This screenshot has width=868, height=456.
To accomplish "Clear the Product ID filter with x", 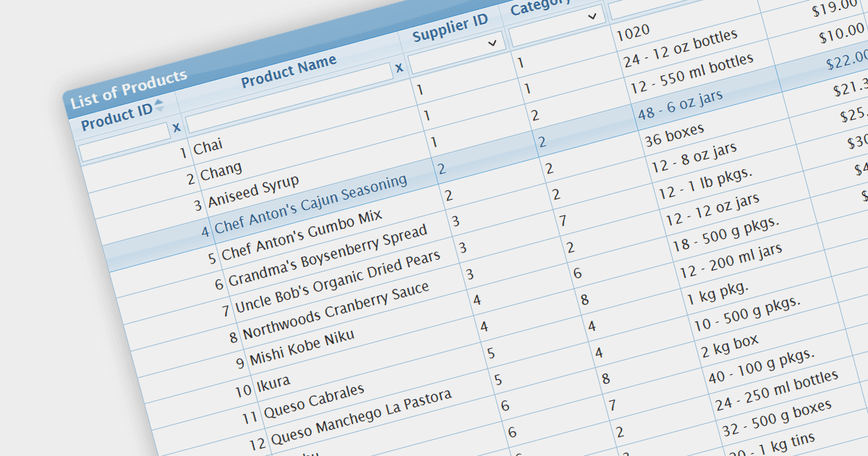I will [x=176, y=128].
